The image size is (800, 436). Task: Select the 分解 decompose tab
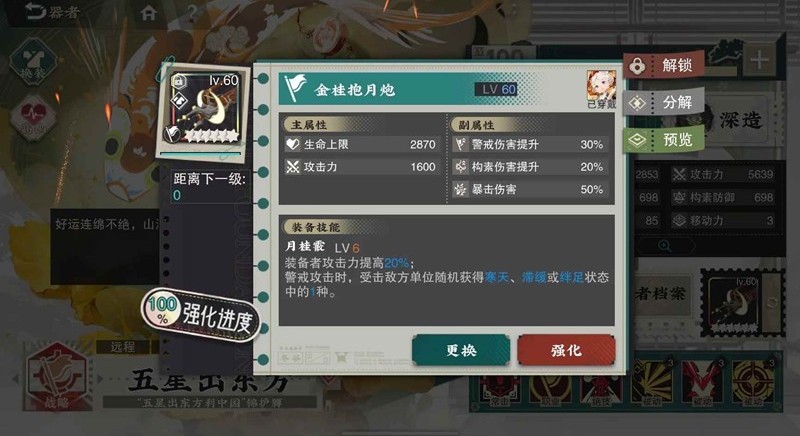(x=665, y=102)
